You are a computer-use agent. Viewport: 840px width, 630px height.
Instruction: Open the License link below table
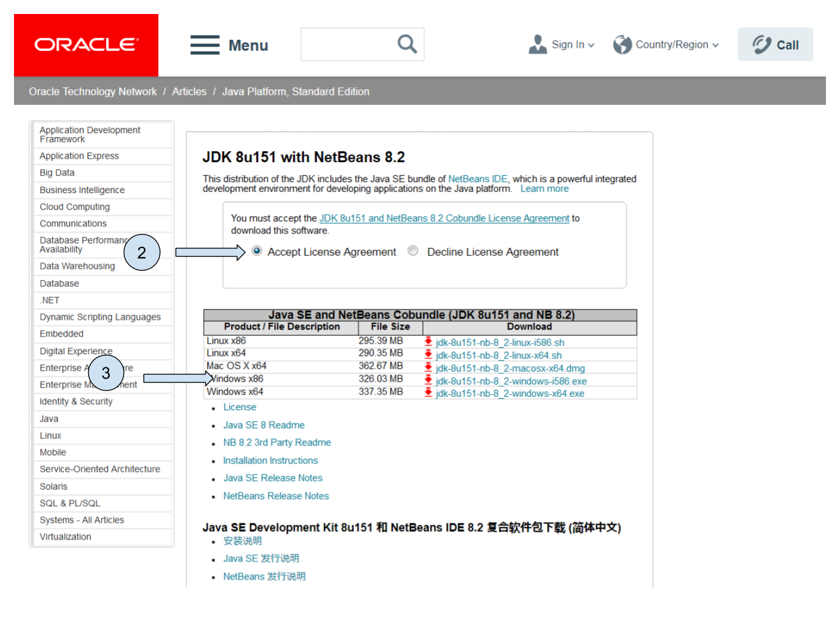(240, 407)
